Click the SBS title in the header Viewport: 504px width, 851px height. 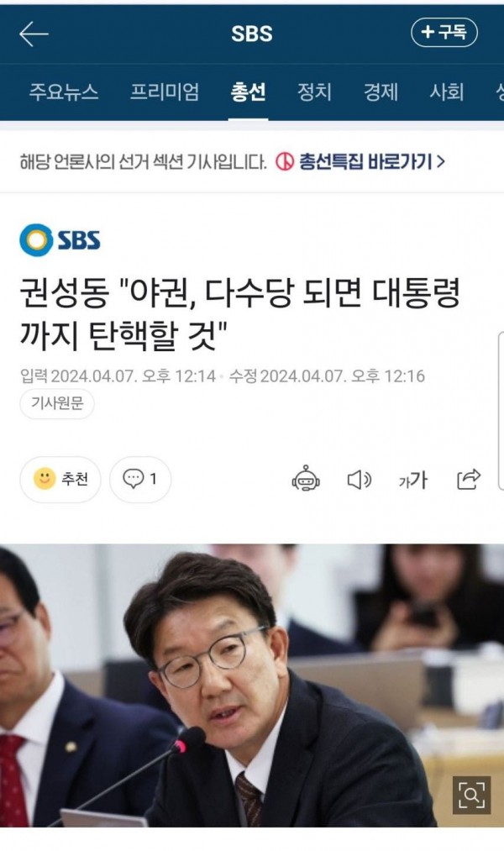point(252,34)
